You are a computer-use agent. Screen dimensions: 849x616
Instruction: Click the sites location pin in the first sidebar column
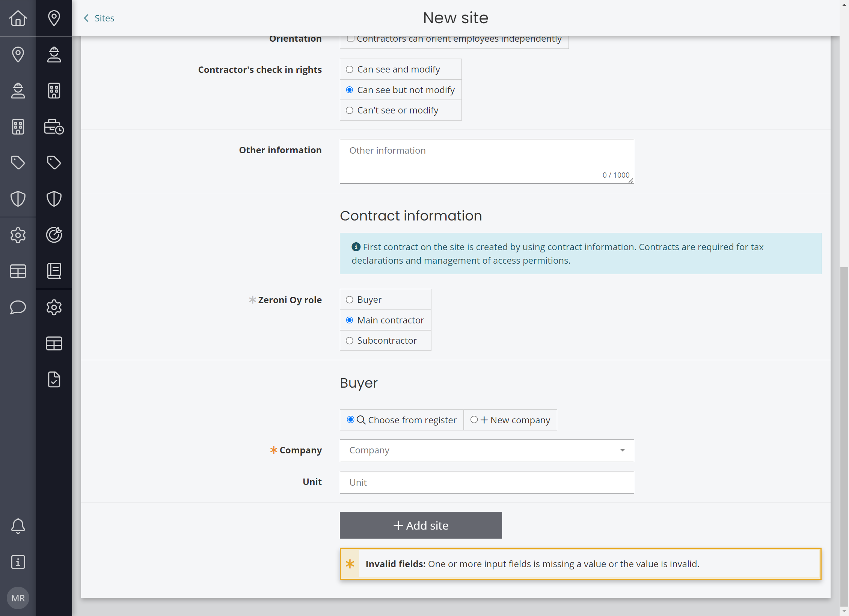pyautogui.click(x=18, y=54)
